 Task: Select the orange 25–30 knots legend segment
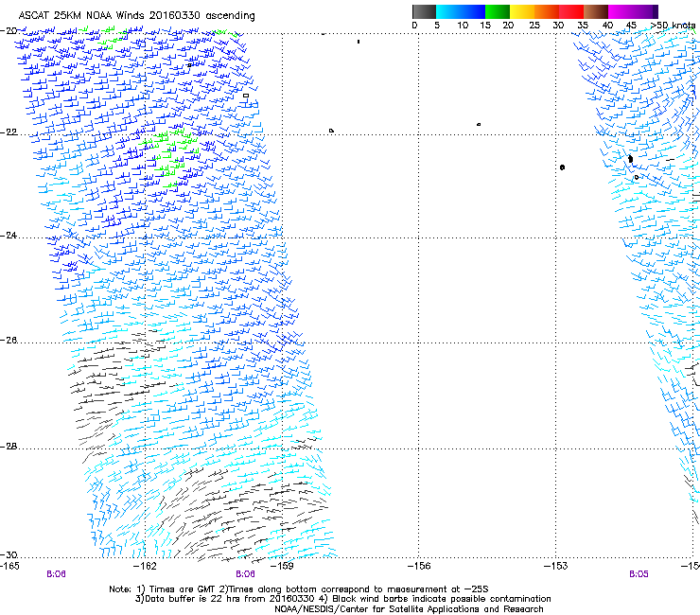tap(547, 11)
